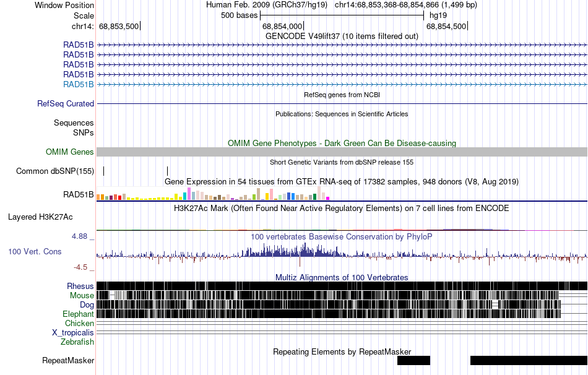Open 100 vertebrates Basewise Conservation by PhyloP title

(x=342, y=236)
